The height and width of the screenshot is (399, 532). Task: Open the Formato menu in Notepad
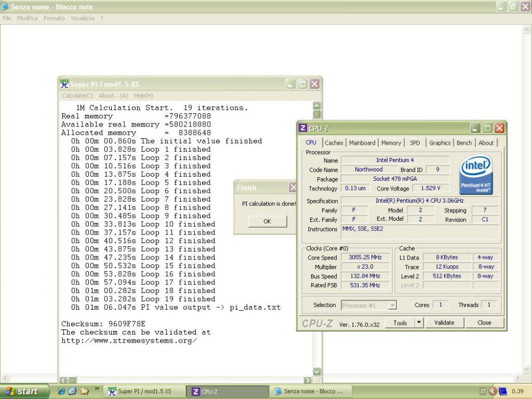pyautogui.click(x=54, y=18)
